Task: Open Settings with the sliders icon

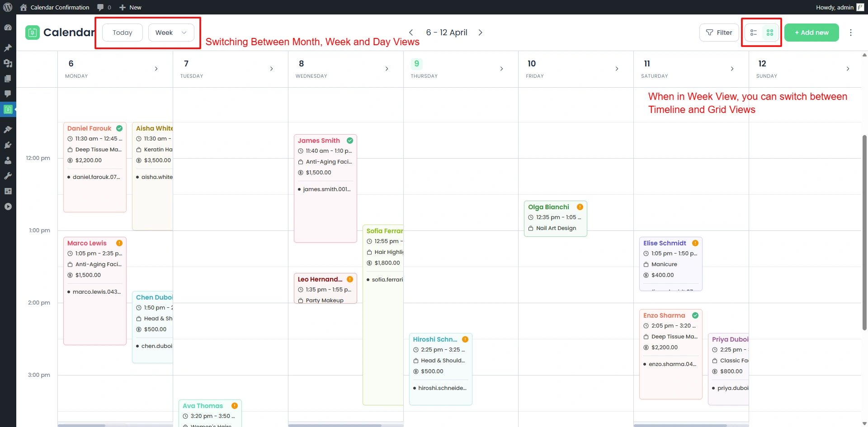Action: (8, 191)
